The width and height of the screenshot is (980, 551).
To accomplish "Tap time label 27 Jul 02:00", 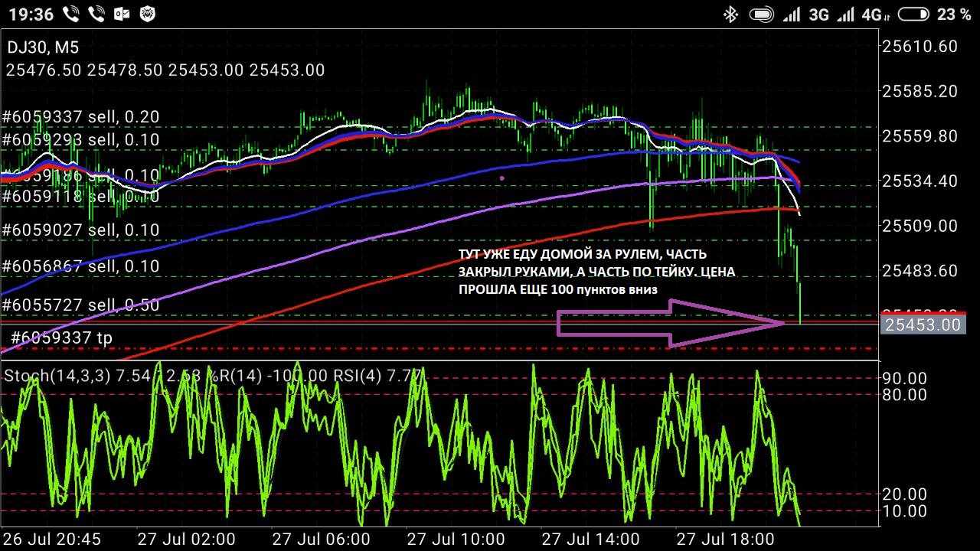I will 186,540.
